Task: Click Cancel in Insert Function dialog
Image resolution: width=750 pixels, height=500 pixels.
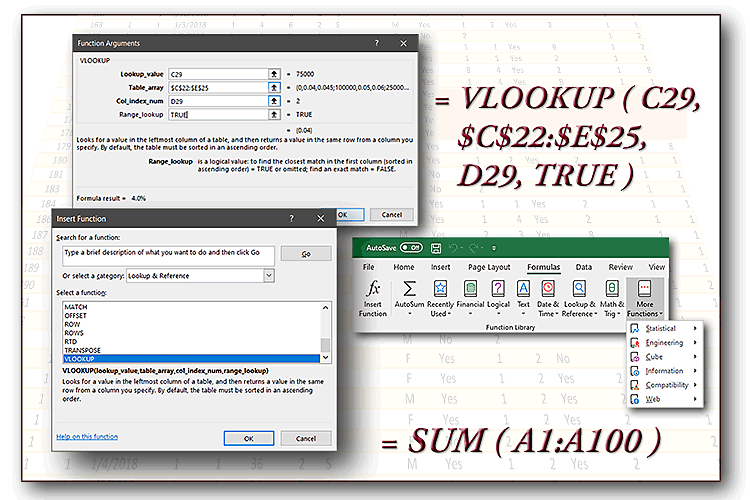Action: (306, 438)
